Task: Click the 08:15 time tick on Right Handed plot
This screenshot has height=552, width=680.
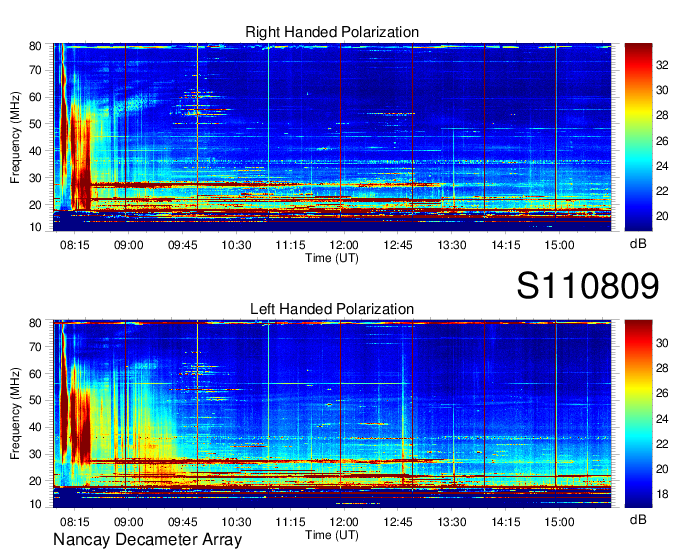Action: click(75, 245)
